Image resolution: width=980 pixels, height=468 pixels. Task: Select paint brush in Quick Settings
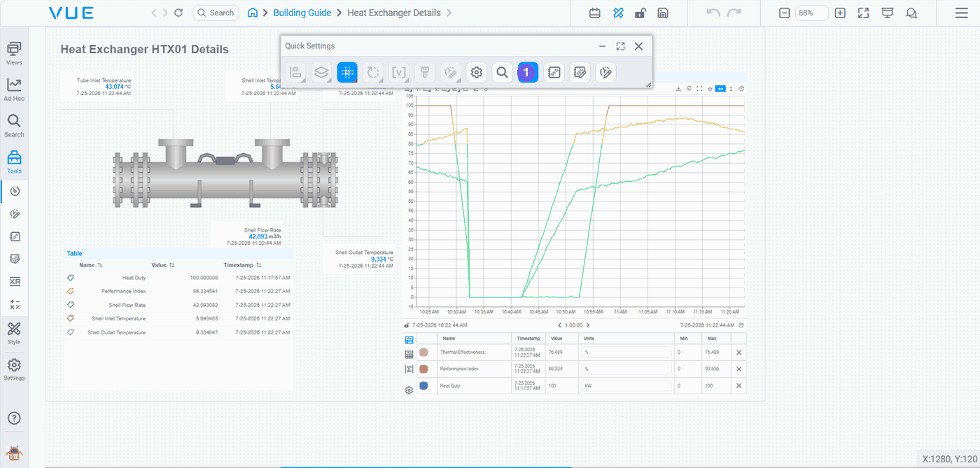click(425, 72)
